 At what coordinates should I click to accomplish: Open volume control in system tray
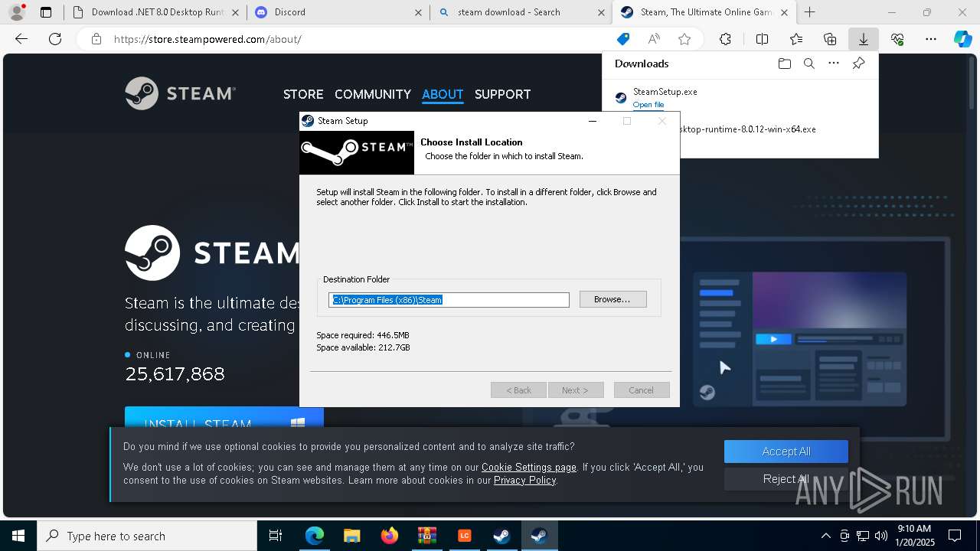click(x=880, y=536)
